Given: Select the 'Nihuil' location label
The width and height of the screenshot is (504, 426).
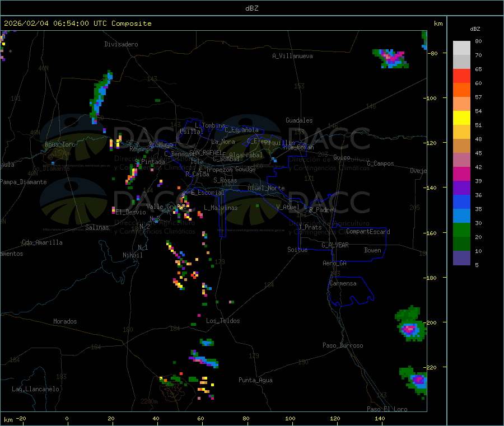Looking at the screenshot, I should [x=133, y=255].
